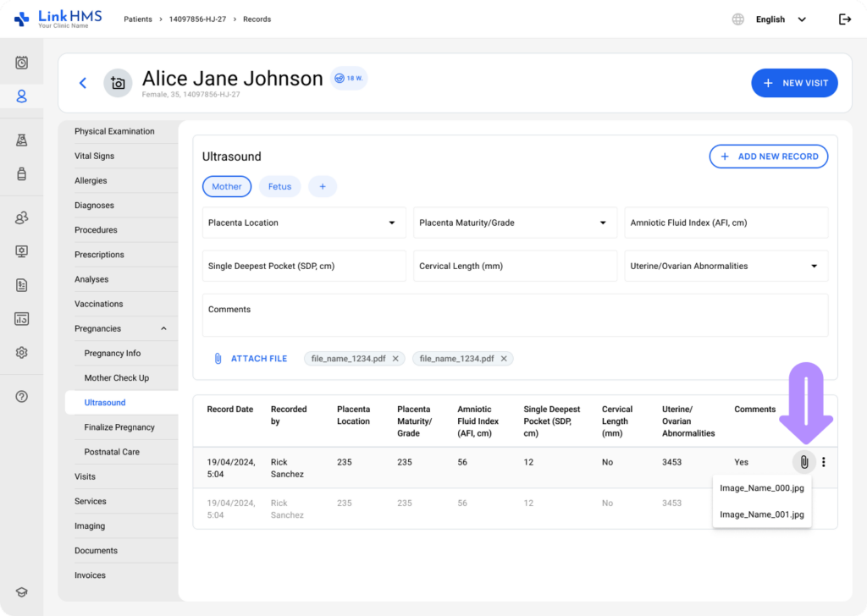Open the three-dot menu on first record

pos(824,462)
